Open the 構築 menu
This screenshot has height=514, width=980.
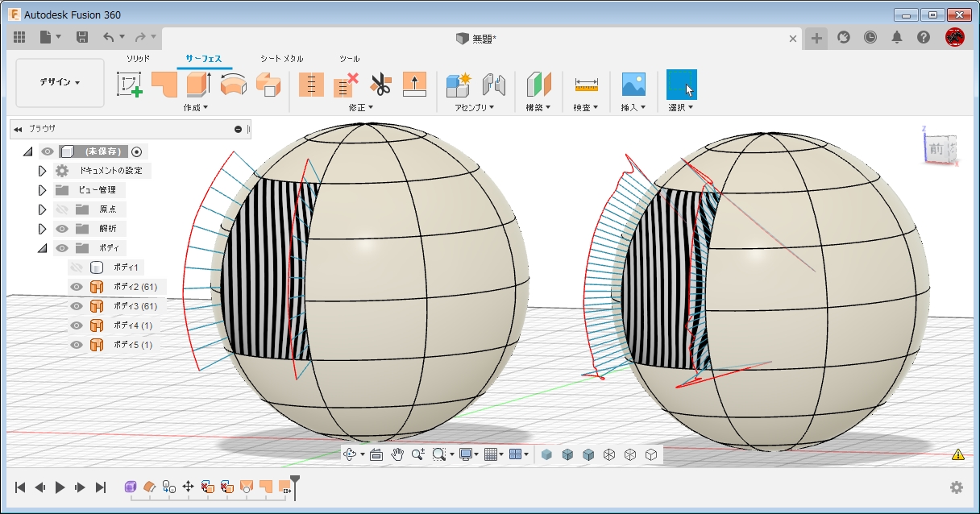coord(538,107)
